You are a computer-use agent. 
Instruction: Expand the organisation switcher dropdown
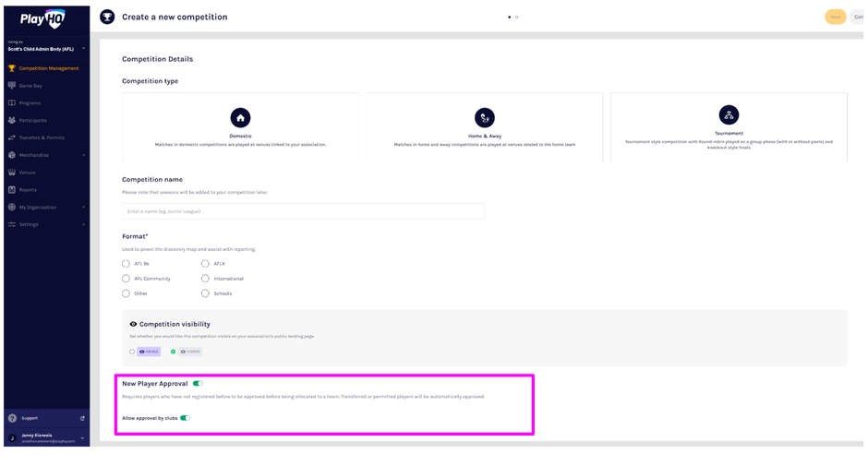tap(83, 48)
